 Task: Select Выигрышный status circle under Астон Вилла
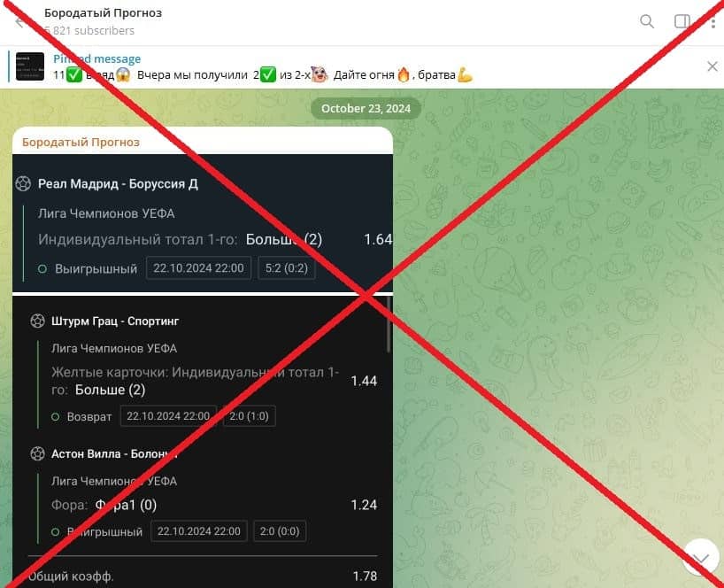click(55, 532)
